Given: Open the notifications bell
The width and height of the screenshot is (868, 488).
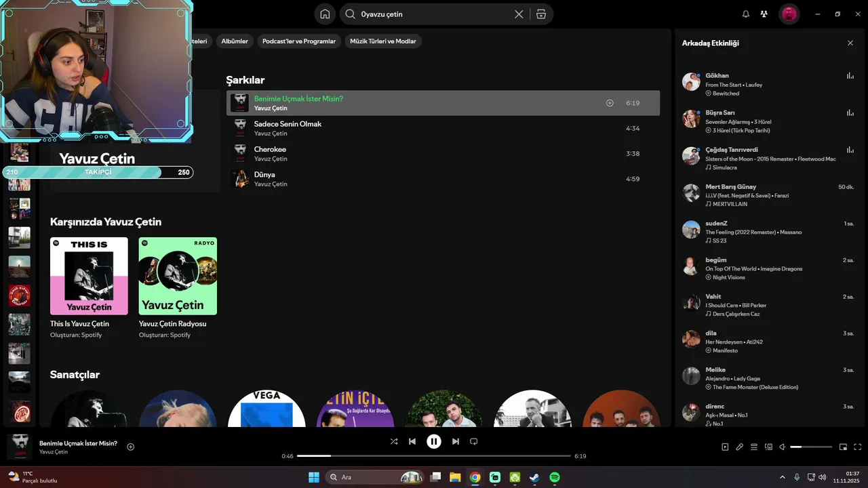Looking at the screenshot, I should click(x=746, y=14).
